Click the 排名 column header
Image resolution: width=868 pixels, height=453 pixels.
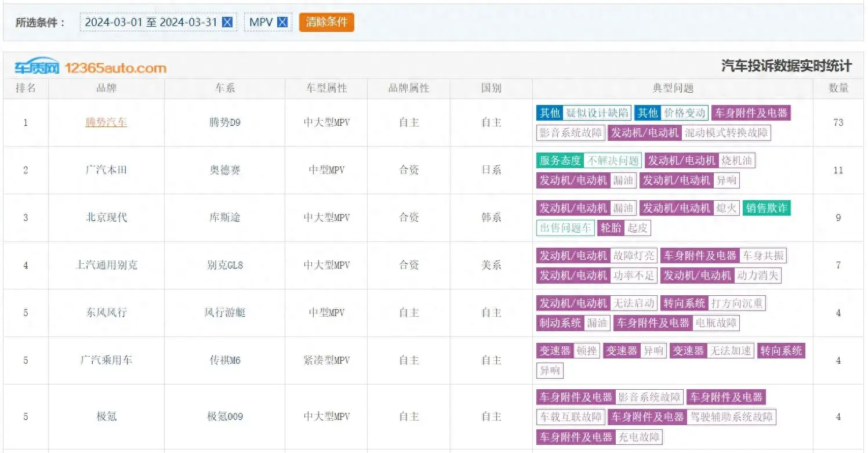(26, 88)
